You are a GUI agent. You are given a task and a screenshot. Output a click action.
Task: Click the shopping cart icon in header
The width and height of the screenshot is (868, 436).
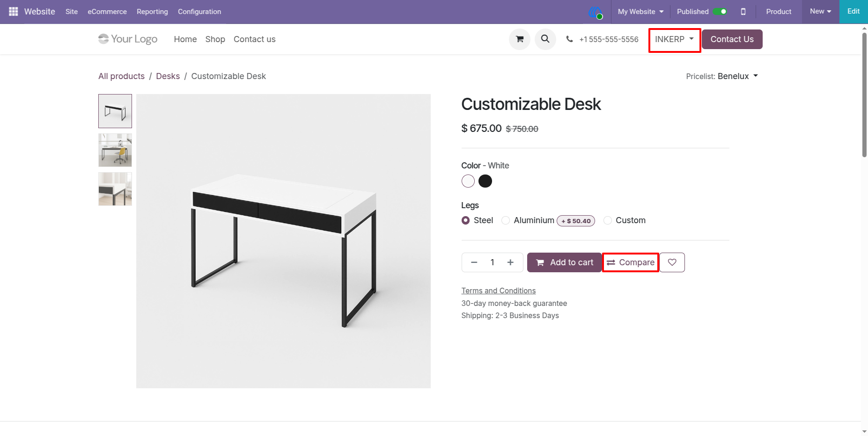pyautogui.click(x=520, y=39)
